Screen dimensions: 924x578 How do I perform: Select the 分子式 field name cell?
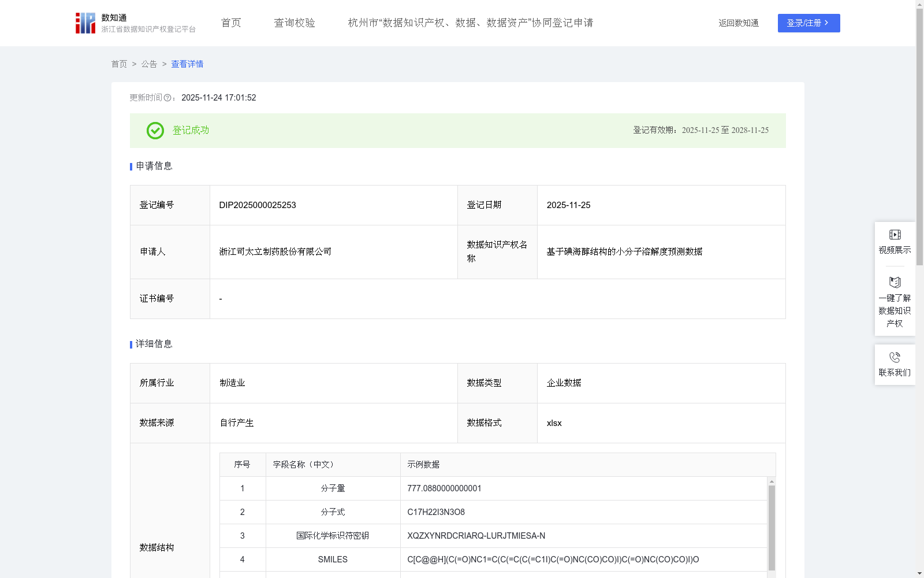[x=333, y=512]
